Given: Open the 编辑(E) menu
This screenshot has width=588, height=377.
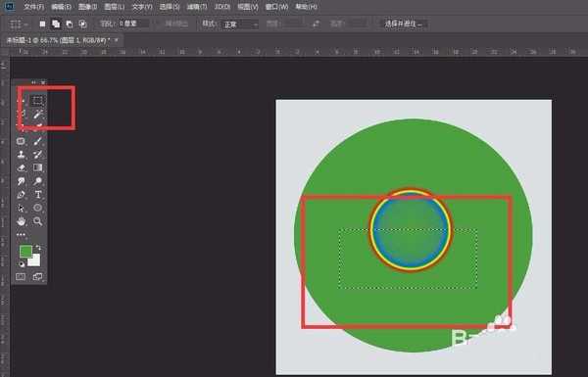Looking at the screenshot, I should click(x=61, y=7).
